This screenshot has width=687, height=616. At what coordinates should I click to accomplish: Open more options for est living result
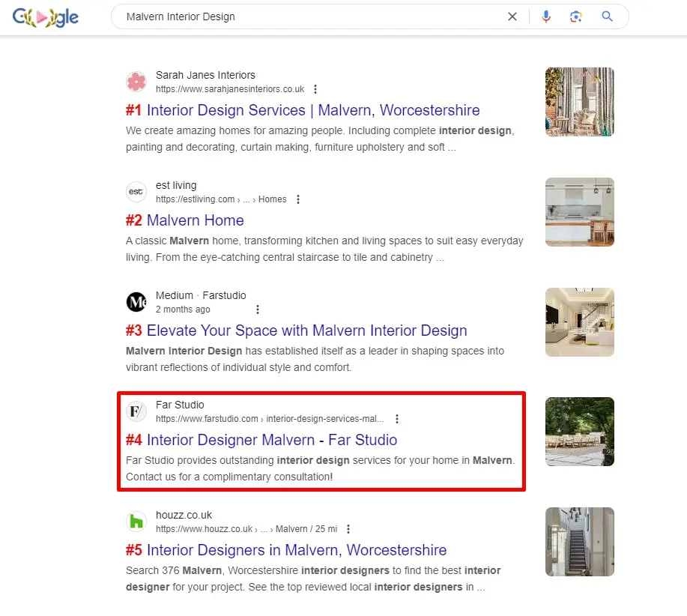click(298, 199)
